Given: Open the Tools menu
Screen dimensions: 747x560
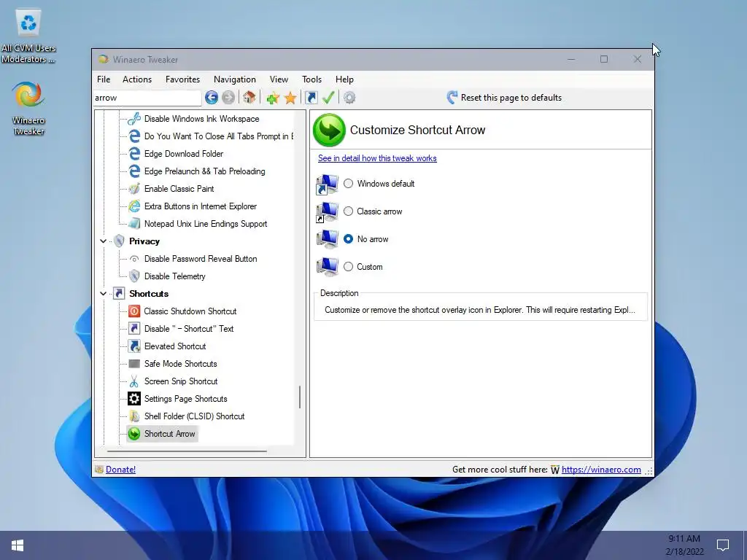Looking at the screenshot, I should [x=311, y=79].
